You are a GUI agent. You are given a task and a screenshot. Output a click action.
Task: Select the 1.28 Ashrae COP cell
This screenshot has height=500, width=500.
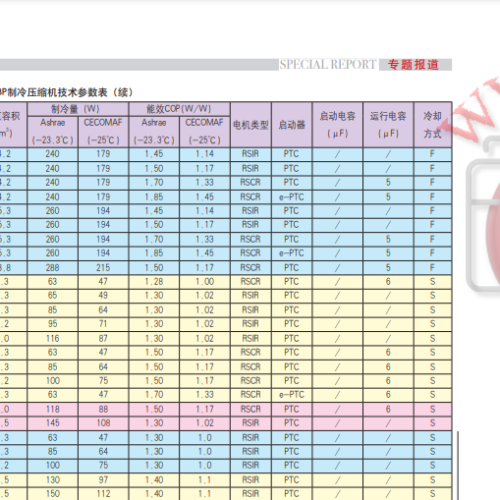tap(154, 282)
